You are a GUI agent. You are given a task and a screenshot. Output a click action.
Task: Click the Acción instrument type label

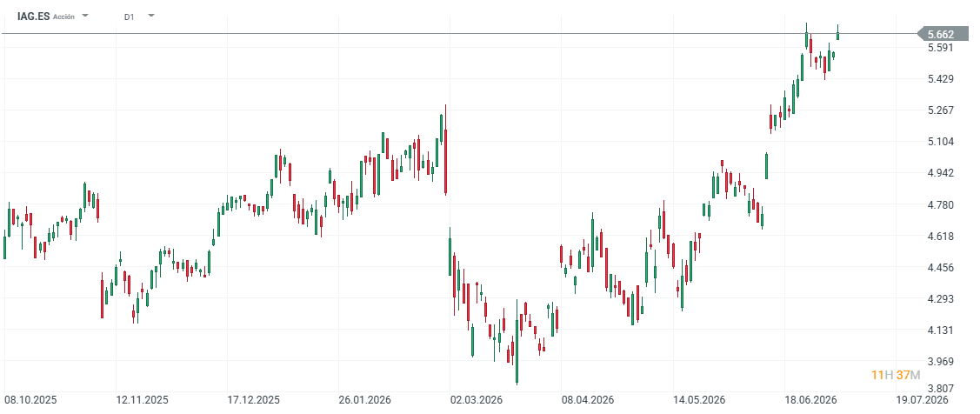click(x=63, y=17)
